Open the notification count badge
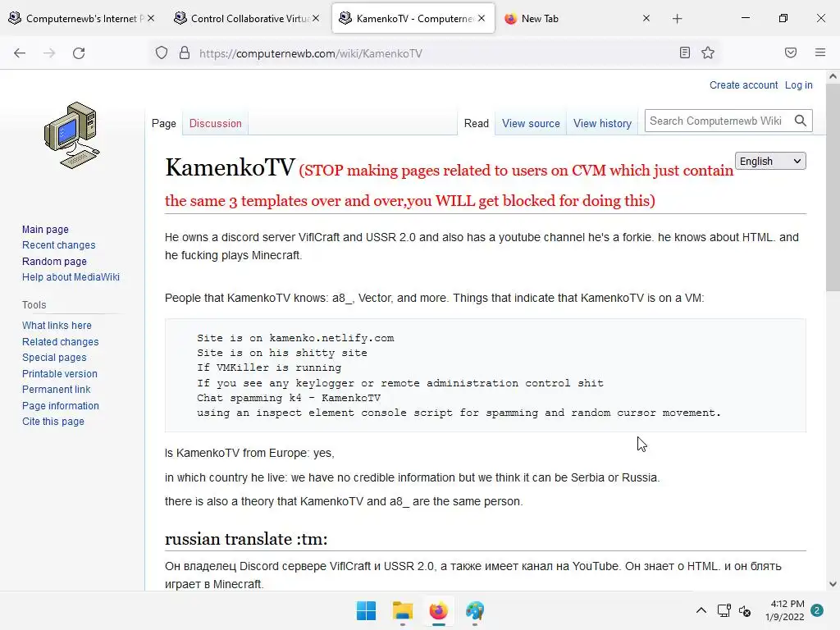Screen dimensions: 840x630 coord(817,610)
